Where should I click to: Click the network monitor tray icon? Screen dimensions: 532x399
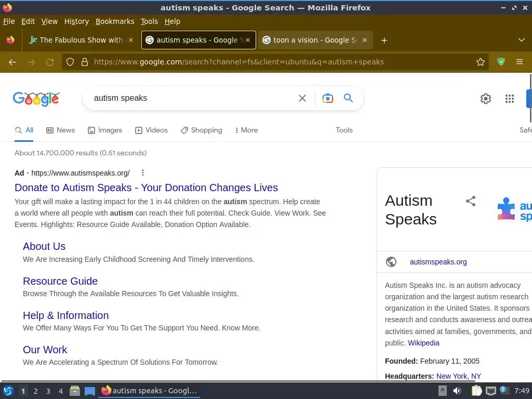(x=490, y=391)
